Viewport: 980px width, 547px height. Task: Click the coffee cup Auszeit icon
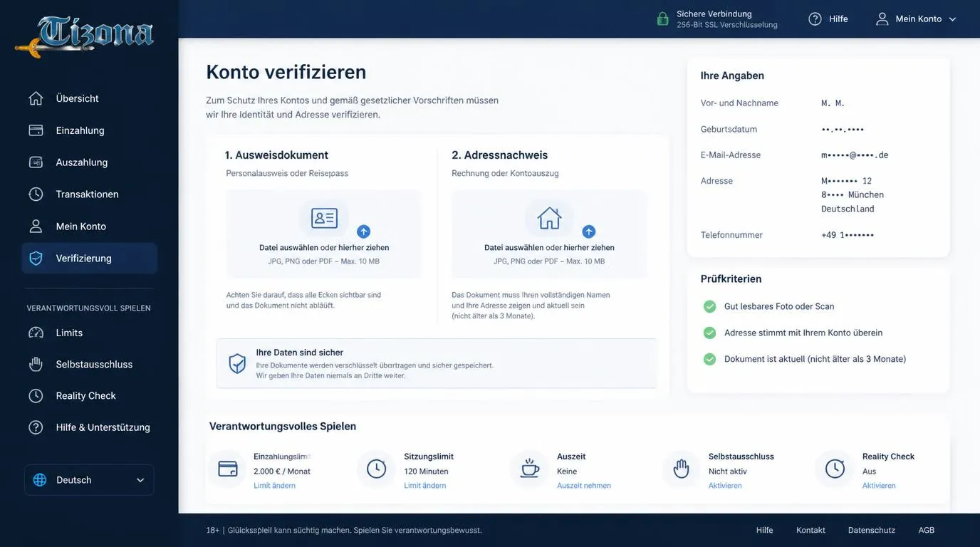pyautogui.click(x=529, y=469)
